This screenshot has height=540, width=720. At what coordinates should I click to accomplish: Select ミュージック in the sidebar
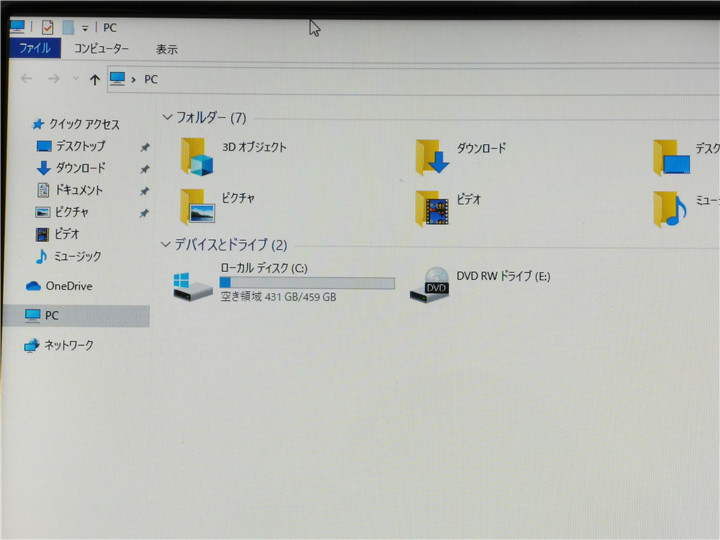(68, 256)
